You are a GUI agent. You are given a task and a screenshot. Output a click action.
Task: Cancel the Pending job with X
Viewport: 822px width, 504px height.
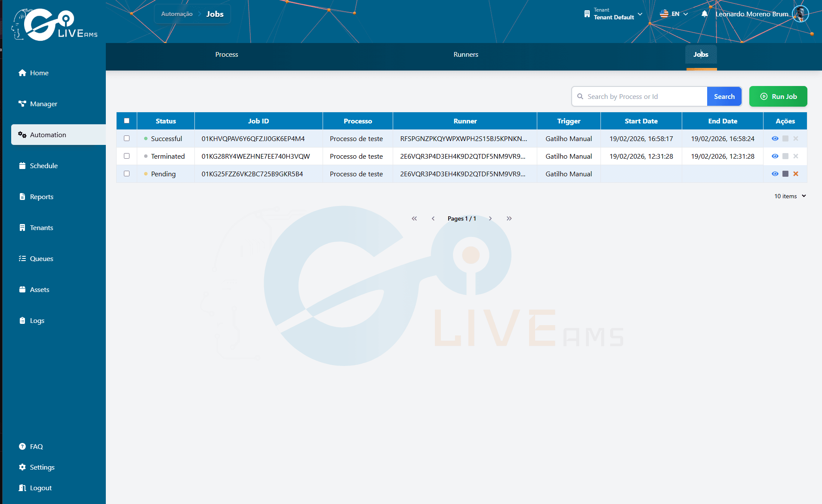tap(796, 174)
